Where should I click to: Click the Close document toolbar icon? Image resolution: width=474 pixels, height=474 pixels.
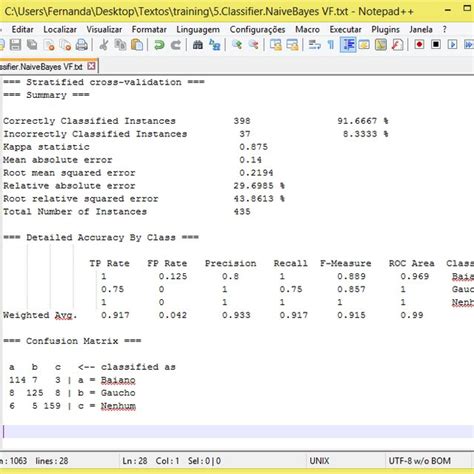coord(49,45)
